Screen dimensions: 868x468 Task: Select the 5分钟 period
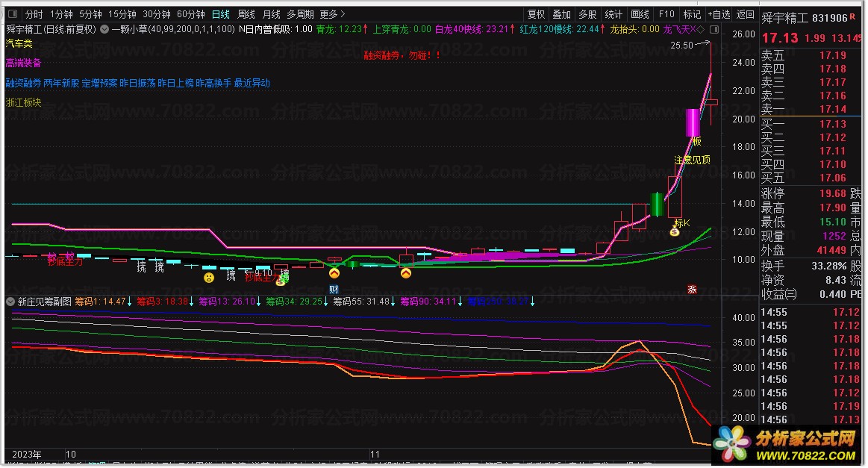[x=90, y=14]
